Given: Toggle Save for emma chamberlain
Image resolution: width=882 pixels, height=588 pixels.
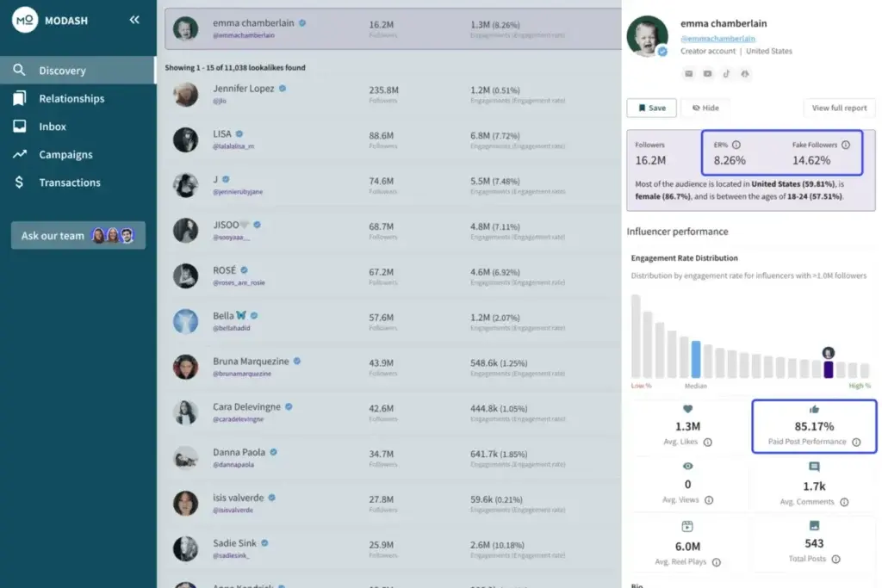Looking at the screenshot, I should 651,108.
